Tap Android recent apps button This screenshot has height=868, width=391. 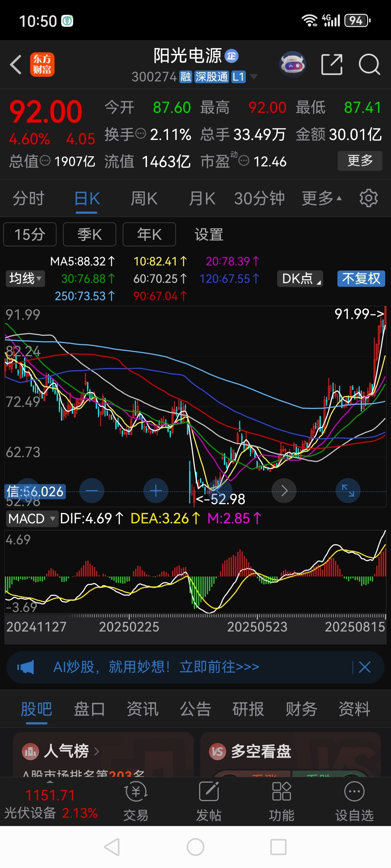pos(278,847)
